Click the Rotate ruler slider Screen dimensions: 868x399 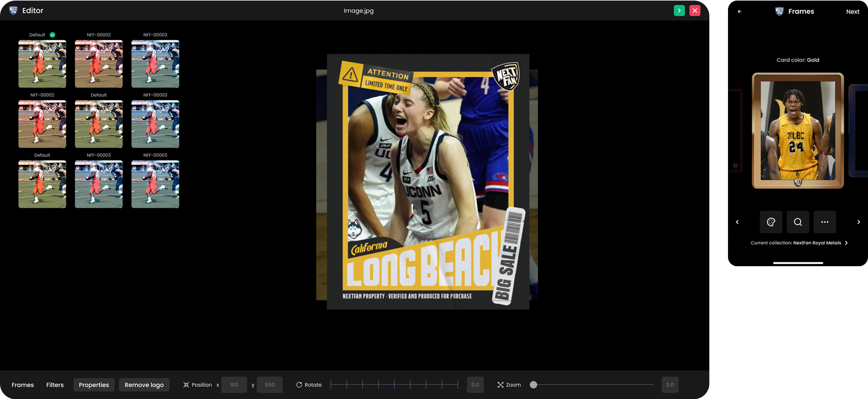(394, 385)
